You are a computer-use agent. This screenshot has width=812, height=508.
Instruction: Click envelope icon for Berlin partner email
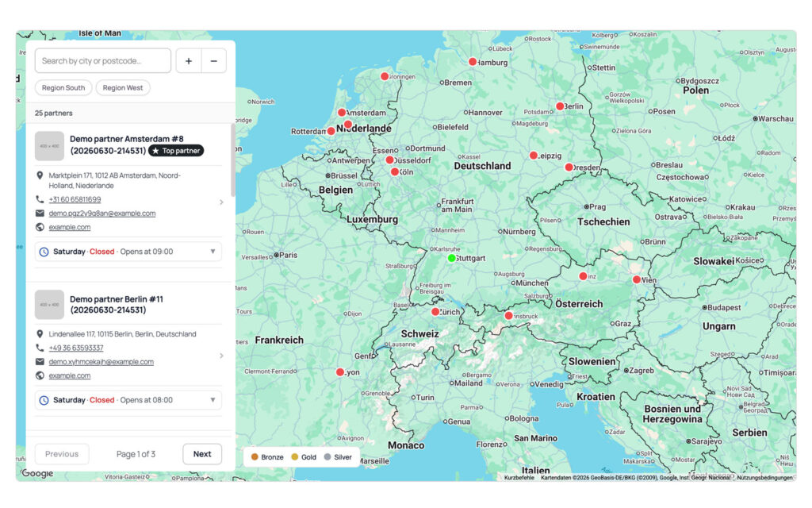pos(40,362)
